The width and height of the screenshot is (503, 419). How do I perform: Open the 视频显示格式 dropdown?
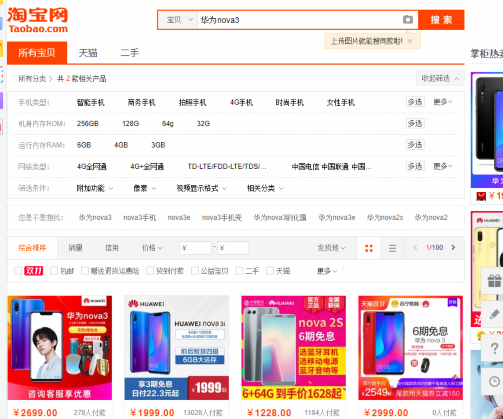tap(201, 188)
